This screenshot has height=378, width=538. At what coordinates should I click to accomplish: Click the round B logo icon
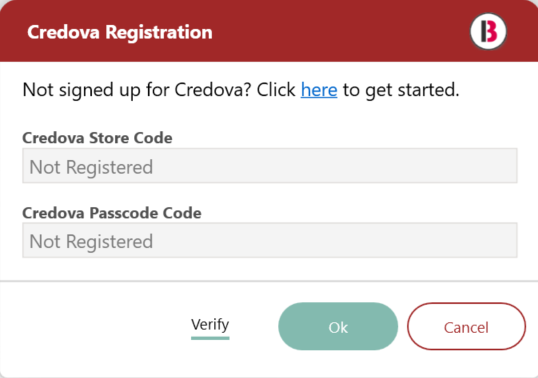pos(488,31)
